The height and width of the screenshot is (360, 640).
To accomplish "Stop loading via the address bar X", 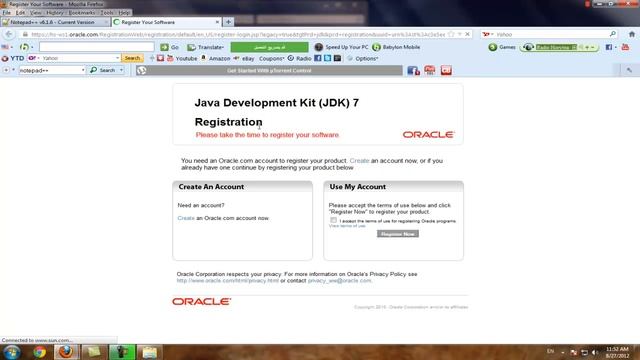I will point(467,34).
